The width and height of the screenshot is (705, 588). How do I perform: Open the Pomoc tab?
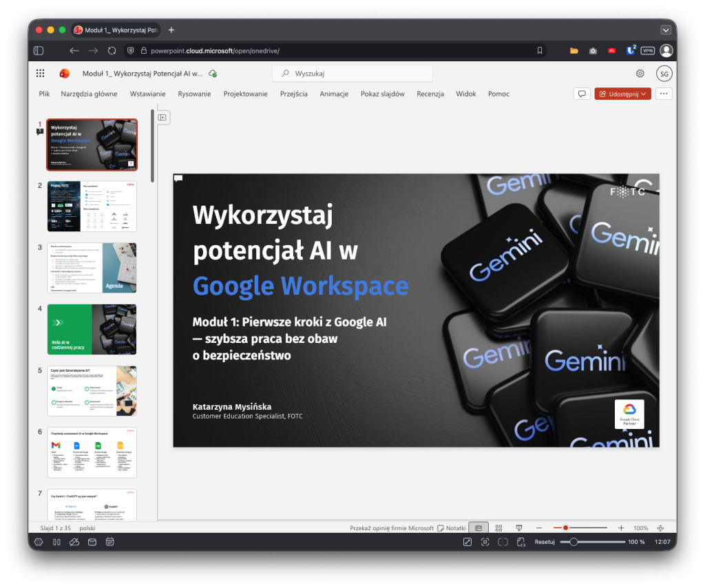pos(498,94)
